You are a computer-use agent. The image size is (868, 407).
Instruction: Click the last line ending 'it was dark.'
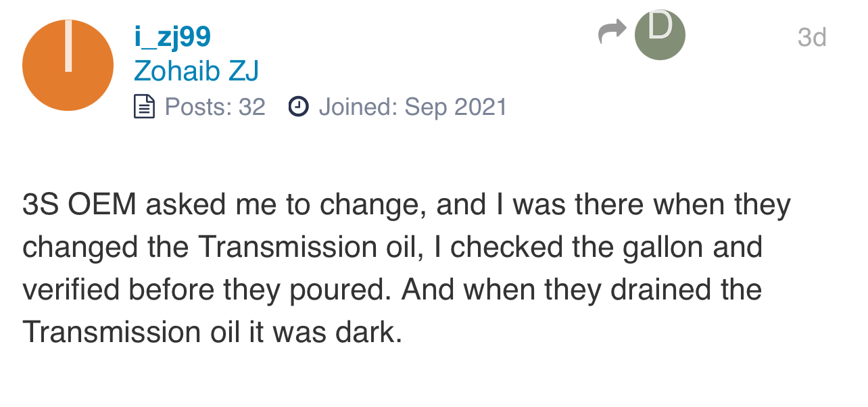[x=212, y=333]
